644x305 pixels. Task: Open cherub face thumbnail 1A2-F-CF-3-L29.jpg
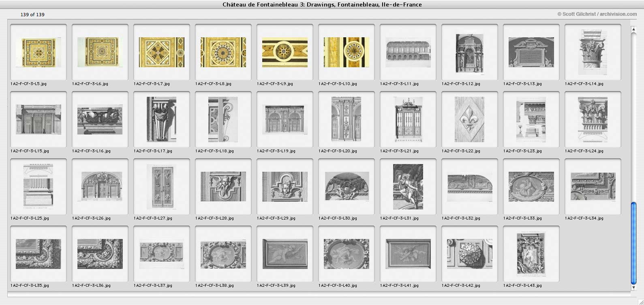(285, 187)
